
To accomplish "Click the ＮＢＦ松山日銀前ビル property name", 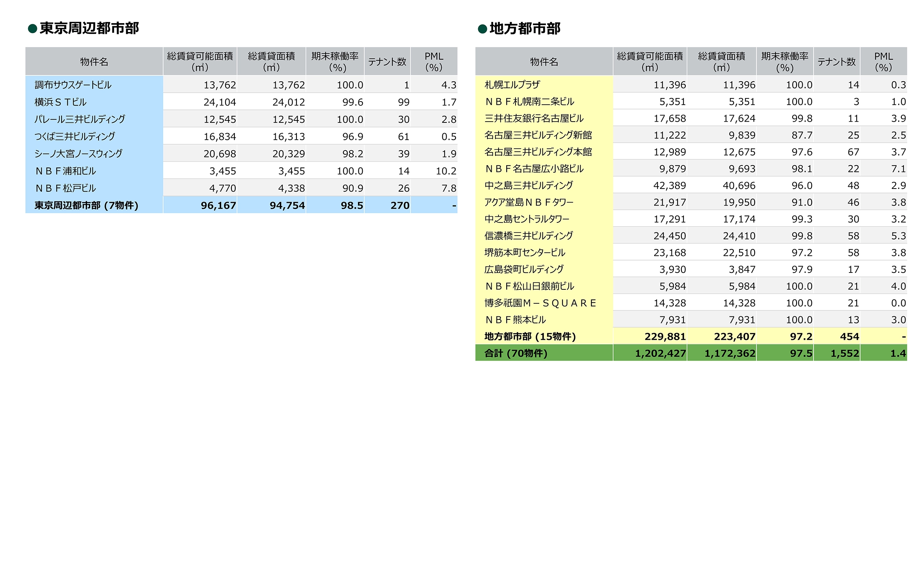I will (x=529, y=286).
